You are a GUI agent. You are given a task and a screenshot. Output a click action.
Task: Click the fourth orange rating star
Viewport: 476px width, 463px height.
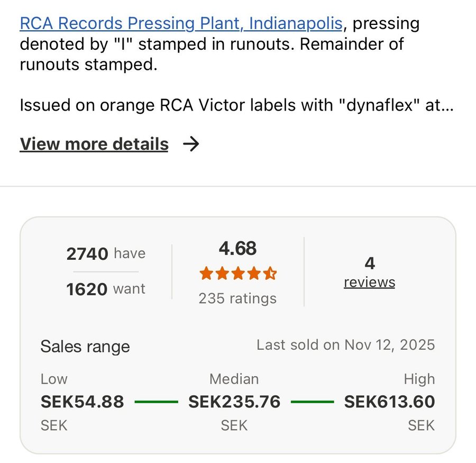(254, 274)
